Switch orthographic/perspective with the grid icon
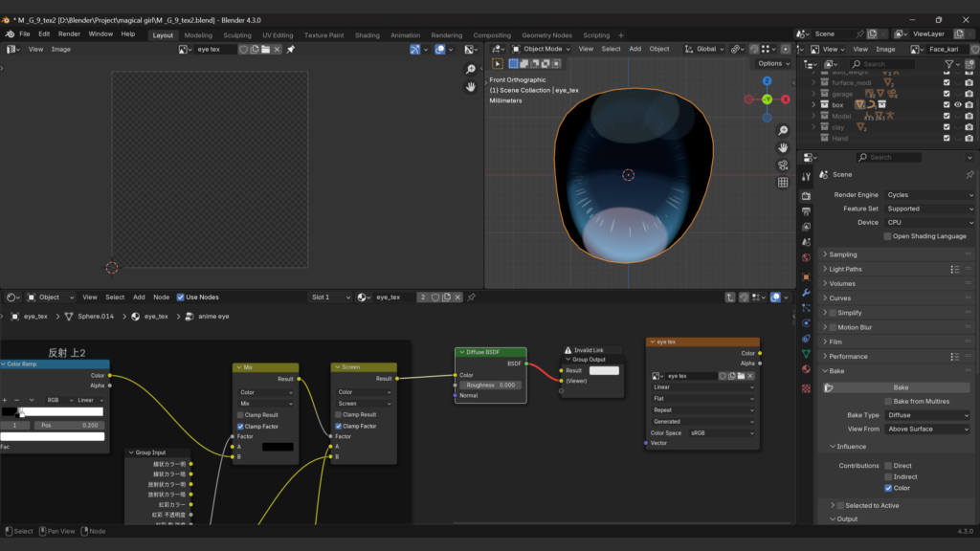 pyautogui.click(x=783, y=182)
